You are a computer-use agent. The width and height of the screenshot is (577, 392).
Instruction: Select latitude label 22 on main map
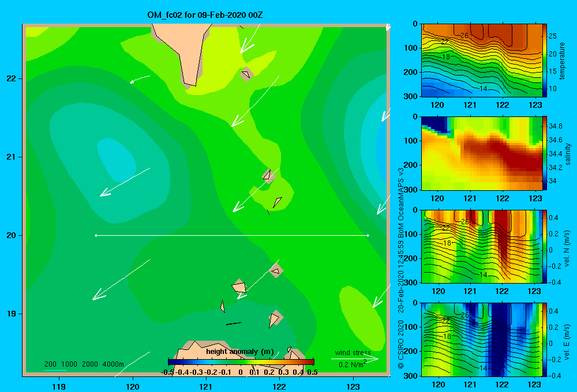pos(12,79)
